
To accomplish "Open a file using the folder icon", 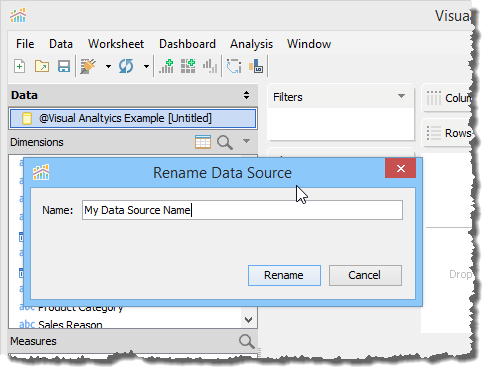I will tap(42, 66).
